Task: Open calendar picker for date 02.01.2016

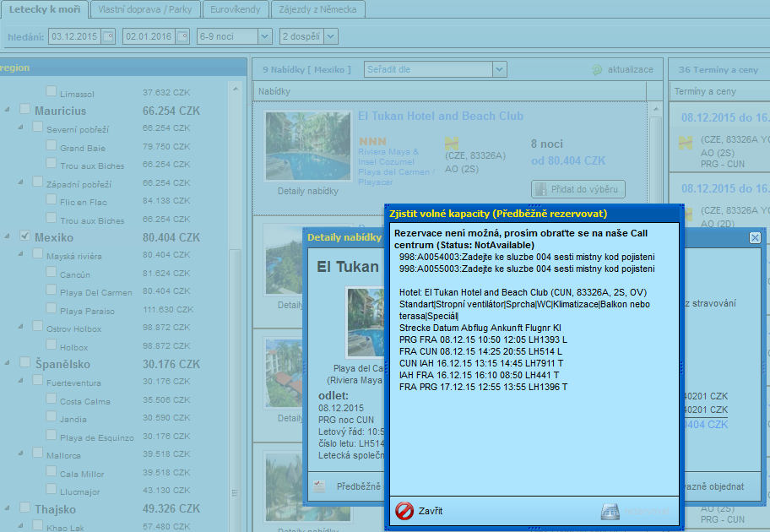Action: point(182,36)
